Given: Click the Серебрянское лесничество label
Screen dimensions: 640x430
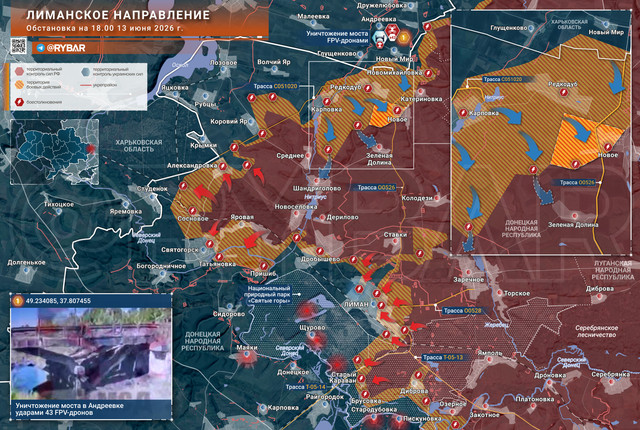Looking at the screenshot, I should pos(596,331).
